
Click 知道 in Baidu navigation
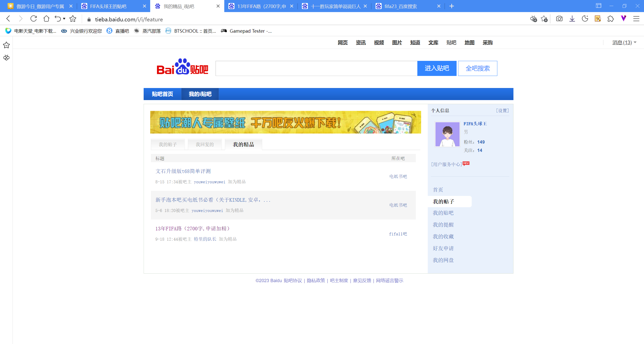(x=415, y=42)
